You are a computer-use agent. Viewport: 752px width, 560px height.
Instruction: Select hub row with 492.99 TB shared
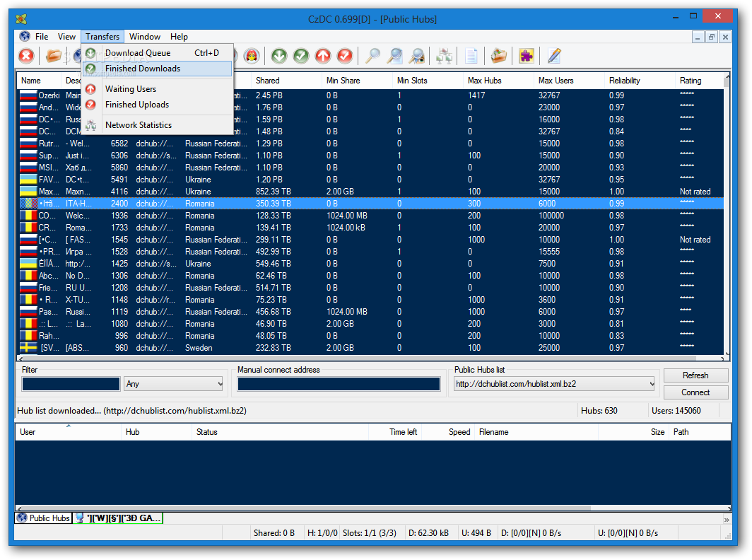[370, 252]
